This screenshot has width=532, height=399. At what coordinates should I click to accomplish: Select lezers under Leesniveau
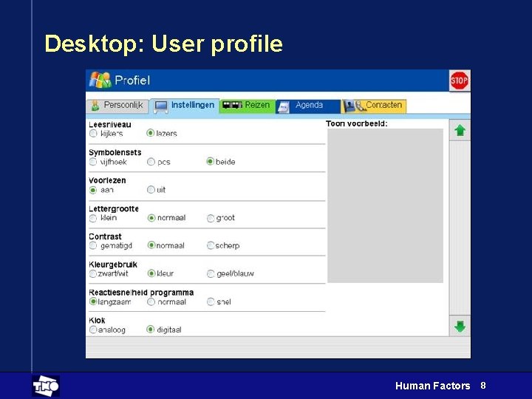[150, 133]
